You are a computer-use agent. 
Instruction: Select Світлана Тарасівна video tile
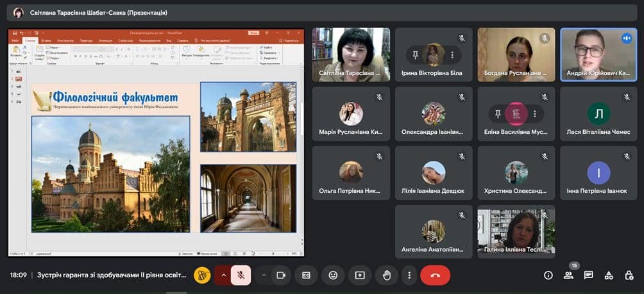click(x=351, y=54)
